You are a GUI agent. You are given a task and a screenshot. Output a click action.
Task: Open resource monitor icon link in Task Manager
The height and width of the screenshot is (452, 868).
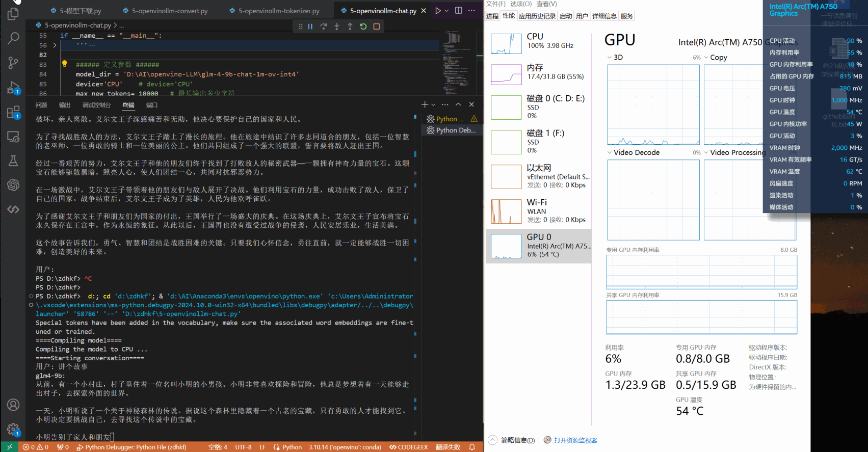[x=547, y=440]
